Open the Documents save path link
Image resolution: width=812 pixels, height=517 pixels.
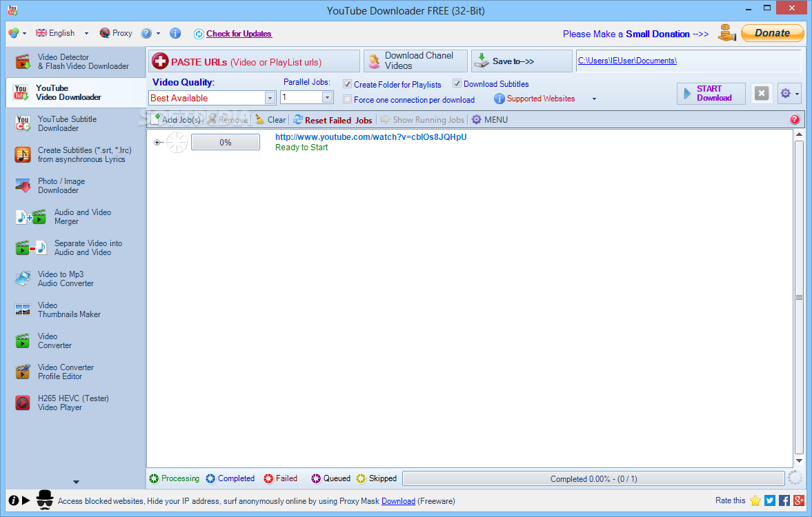click(627, 61)
